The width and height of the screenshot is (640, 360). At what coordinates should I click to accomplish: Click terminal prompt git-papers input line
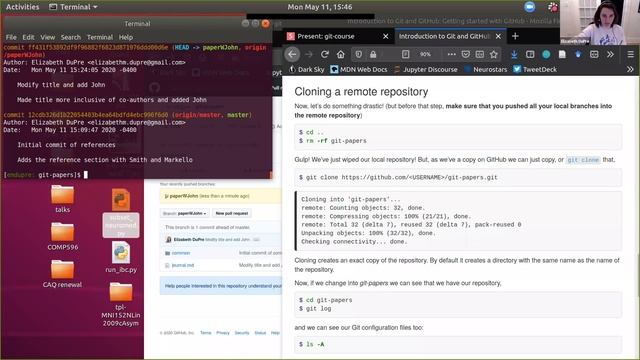pos(45,175)
